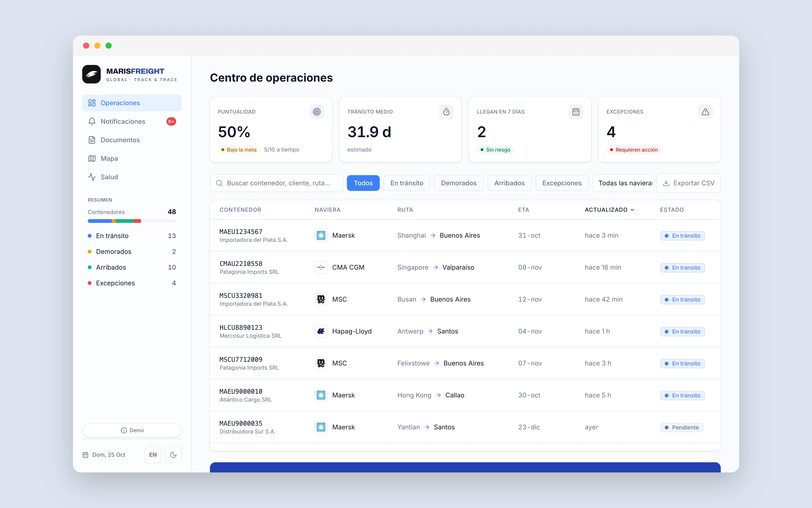Sort by the Actualizado column chevron
Viewport: 812px width, 508px height.
632,210
